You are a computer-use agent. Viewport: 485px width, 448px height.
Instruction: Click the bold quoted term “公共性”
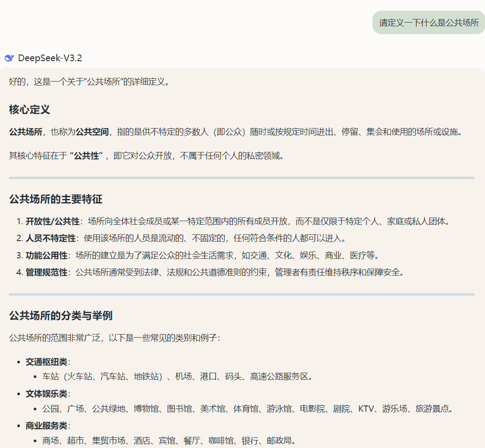click(x=86, y=156)
